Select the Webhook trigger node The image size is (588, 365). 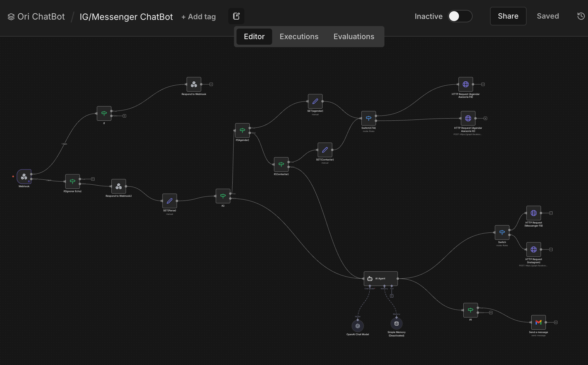(x=24, y=177)
